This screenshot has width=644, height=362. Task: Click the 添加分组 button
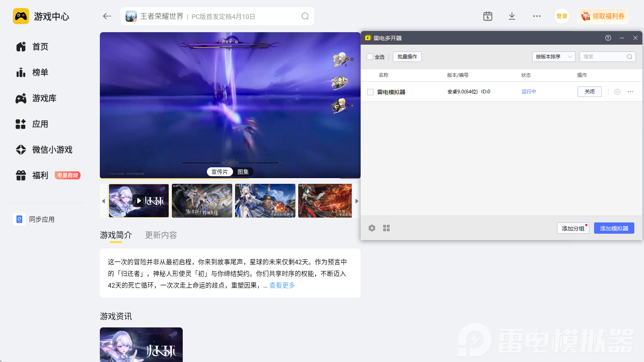573,228
